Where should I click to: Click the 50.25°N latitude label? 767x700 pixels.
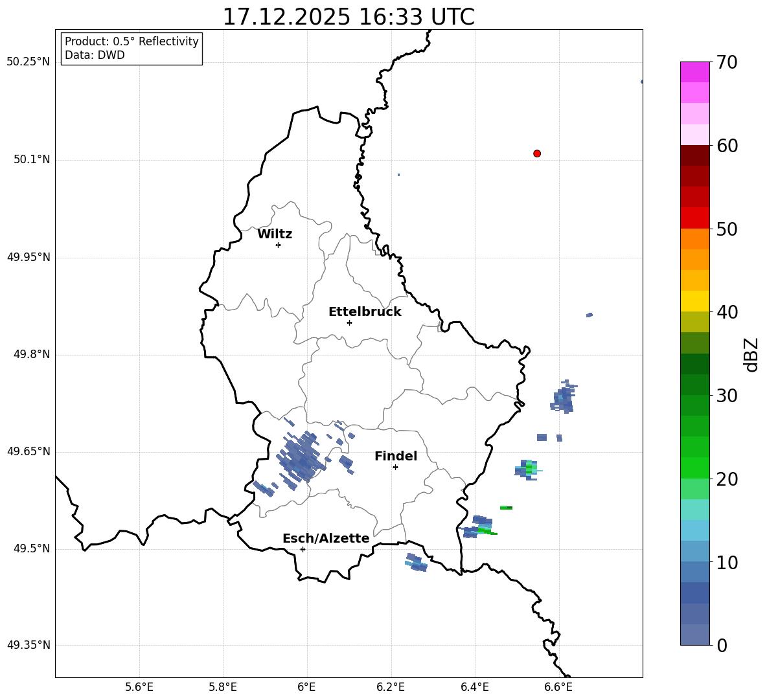pos(29,62)
